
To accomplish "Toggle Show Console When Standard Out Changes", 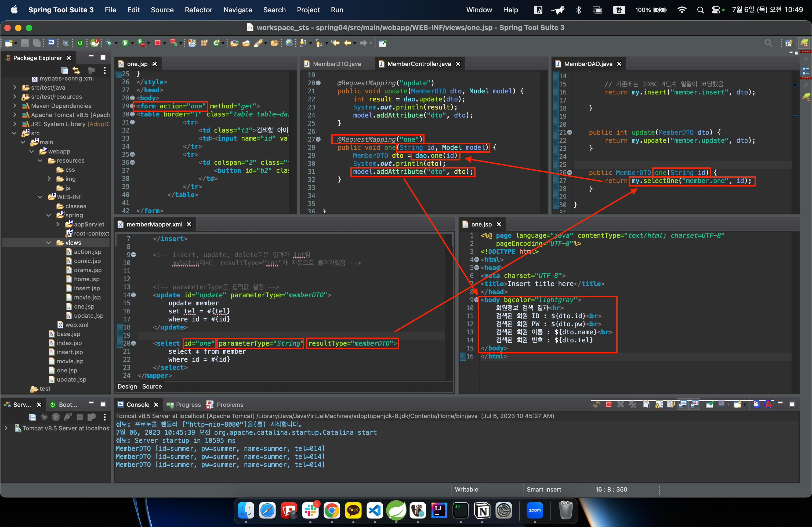I will (683, 405).
